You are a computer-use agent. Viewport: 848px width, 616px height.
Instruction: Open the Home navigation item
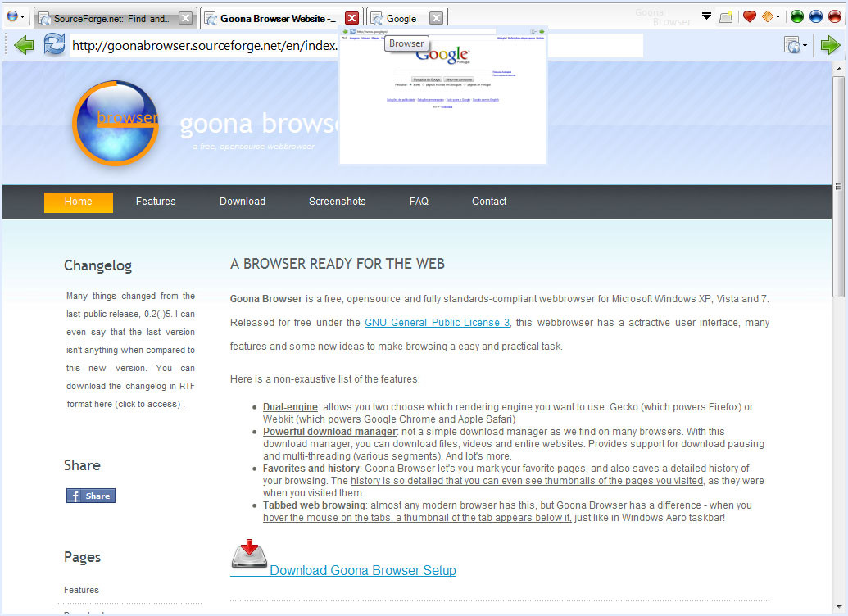tap(79, 202)
